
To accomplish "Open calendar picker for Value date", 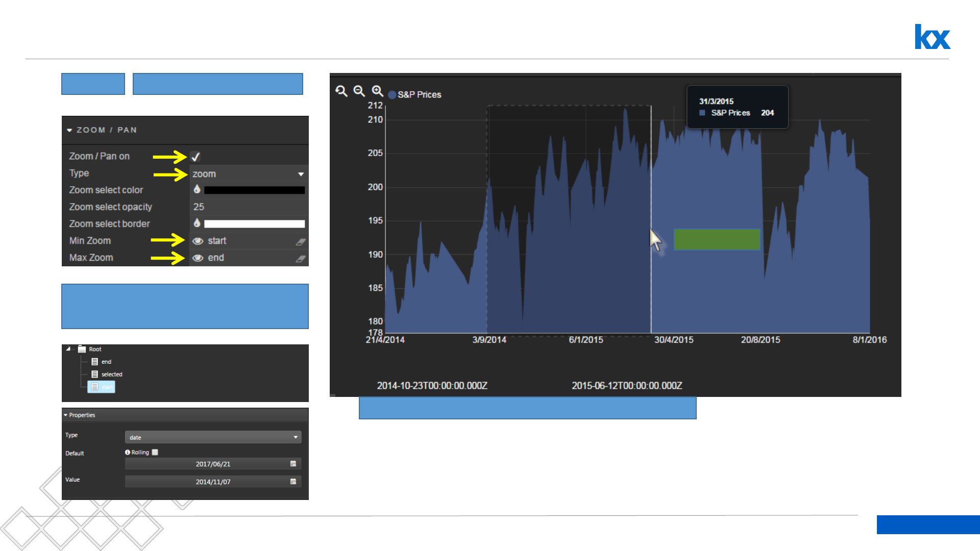I will [x=293, y=482].
